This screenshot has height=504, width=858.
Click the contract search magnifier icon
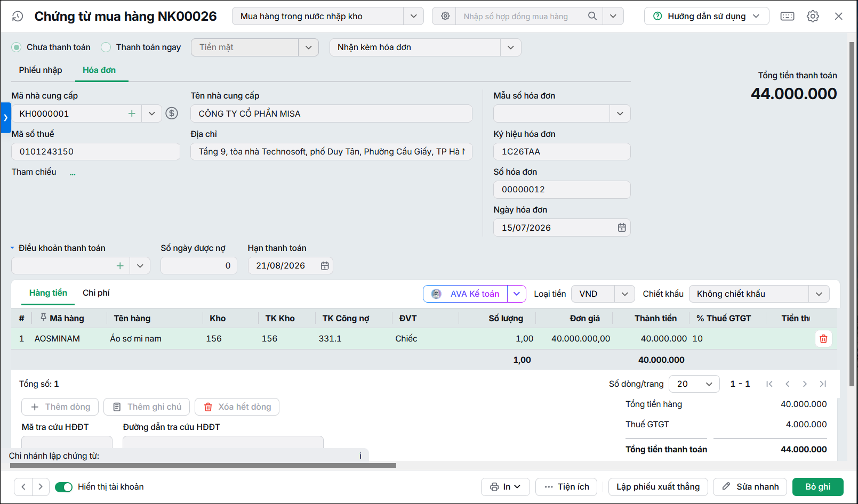tap(592, 17)
